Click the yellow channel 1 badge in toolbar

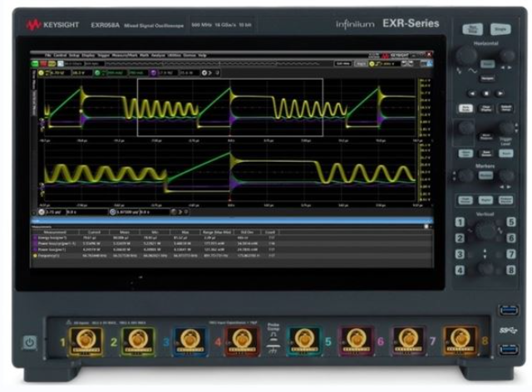(40, 72)
